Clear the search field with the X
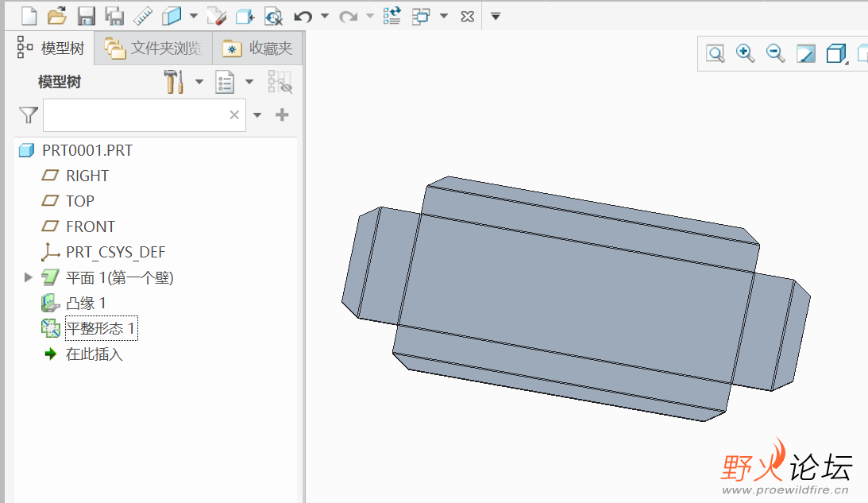868x503 pixels. tap(234, 114)
